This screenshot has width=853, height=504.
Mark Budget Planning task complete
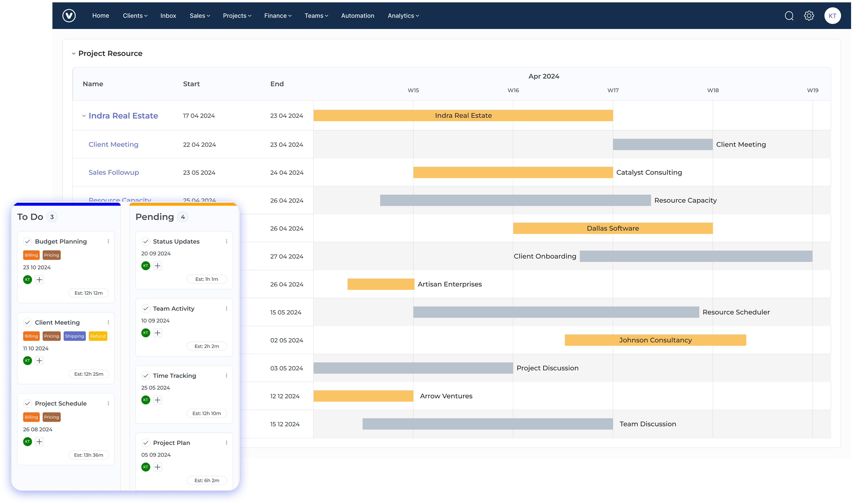point(27,241)
